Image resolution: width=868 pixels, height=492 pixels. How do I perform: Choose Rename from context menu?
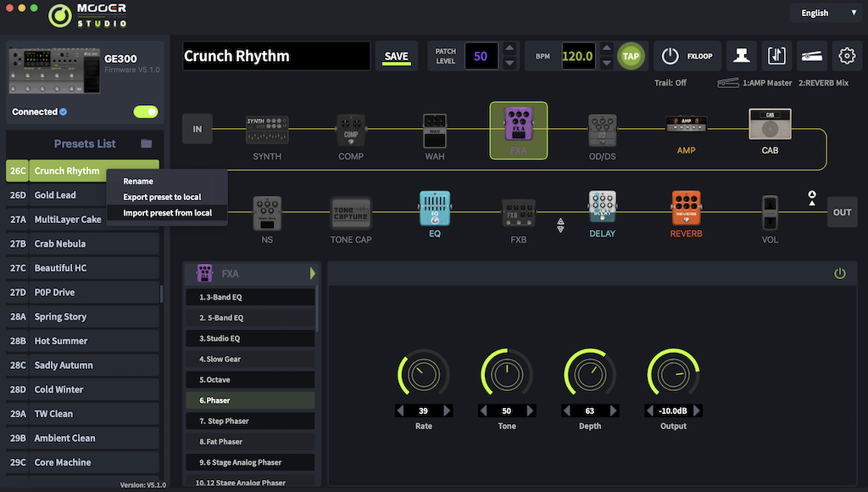(138, 181)
